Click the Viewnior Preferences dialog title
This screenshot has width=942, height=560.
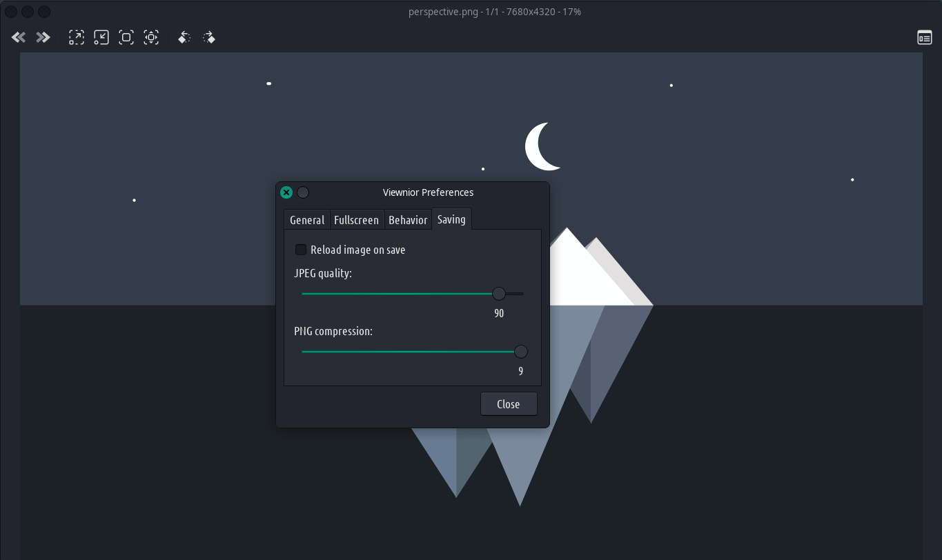click(428, 192)
